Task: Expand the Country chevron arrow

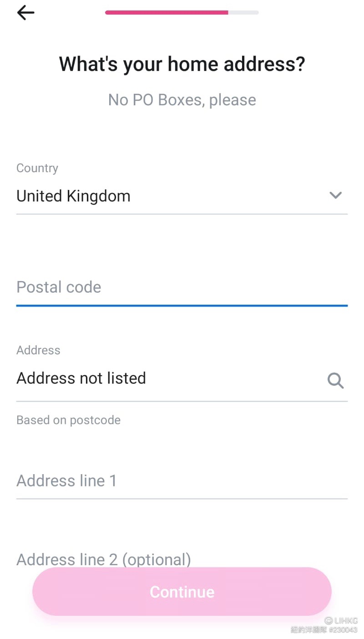Action: (335, 196)
